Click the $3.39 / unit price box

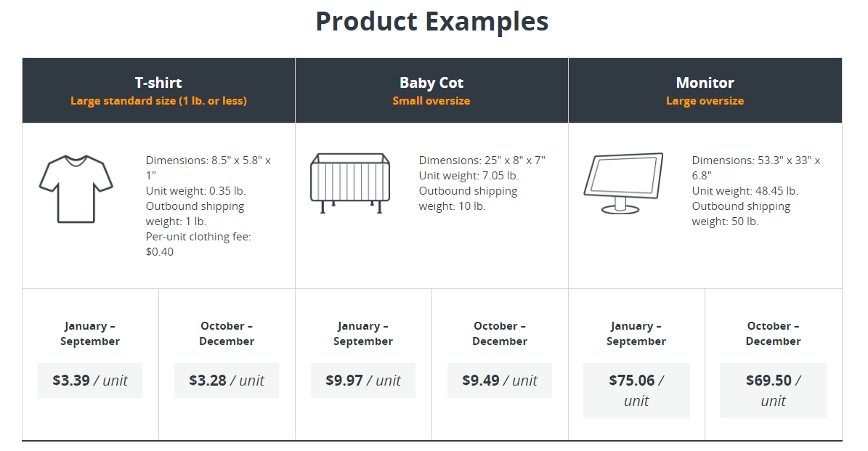[90, 380]
